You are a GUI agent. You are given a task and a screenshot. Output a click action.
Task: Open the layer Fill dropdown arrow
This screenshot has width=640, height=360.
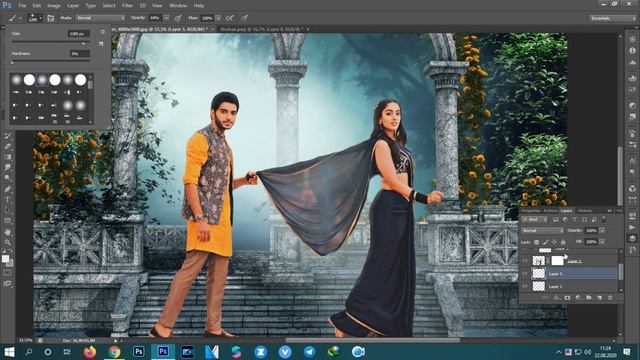coord(602,242)
